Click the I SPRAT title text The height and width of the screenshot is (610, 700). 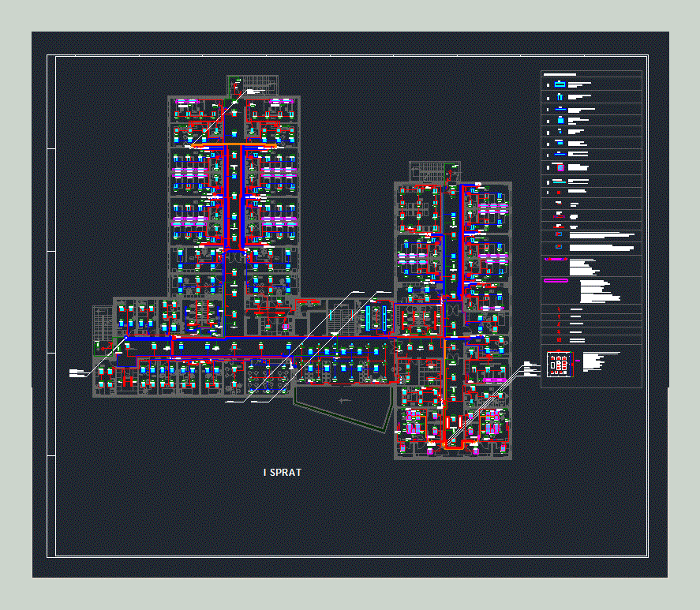coord(282,473)
